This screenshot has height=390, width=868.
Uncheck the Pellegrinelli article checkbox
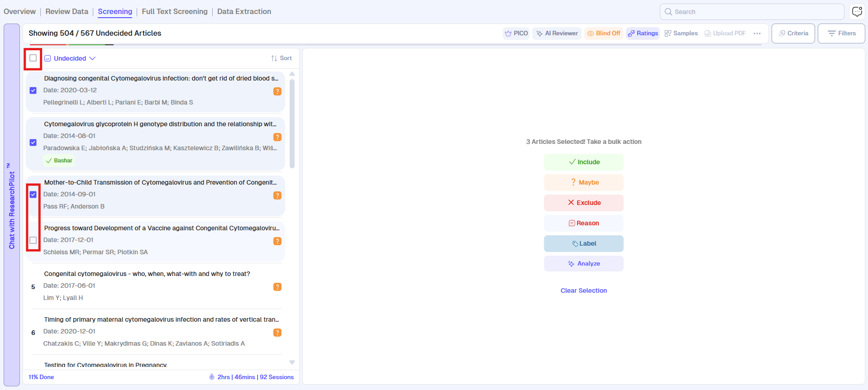[x=33, y=90]
